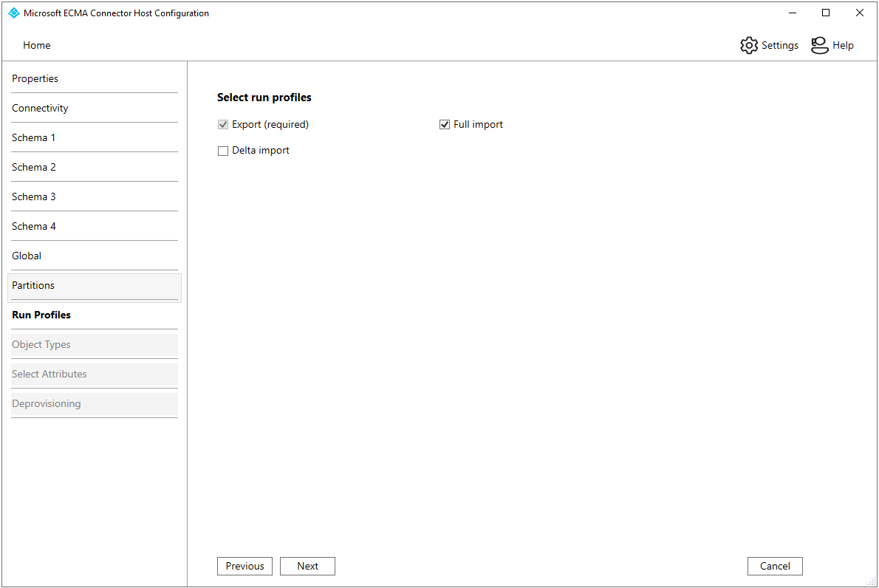Viewport: 879px width, 588px height.
Task: Switch to Schema 1 page
Action: 34,137
